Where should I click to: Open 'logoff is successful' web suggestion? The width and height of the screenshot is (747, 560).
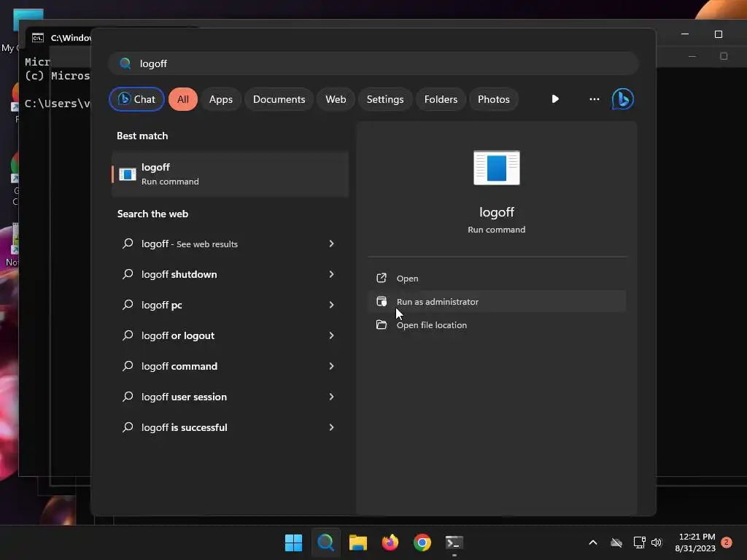(230, 427)
